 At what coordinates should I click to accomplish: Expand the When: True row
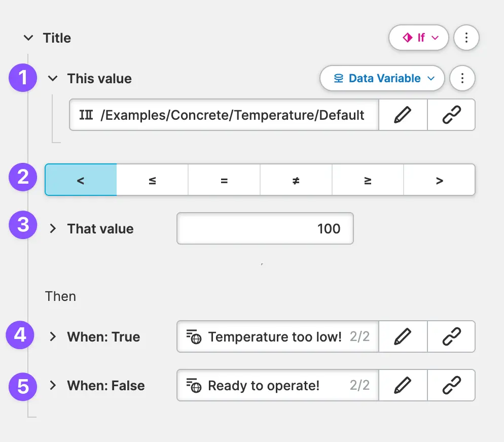tap(53, 336)
